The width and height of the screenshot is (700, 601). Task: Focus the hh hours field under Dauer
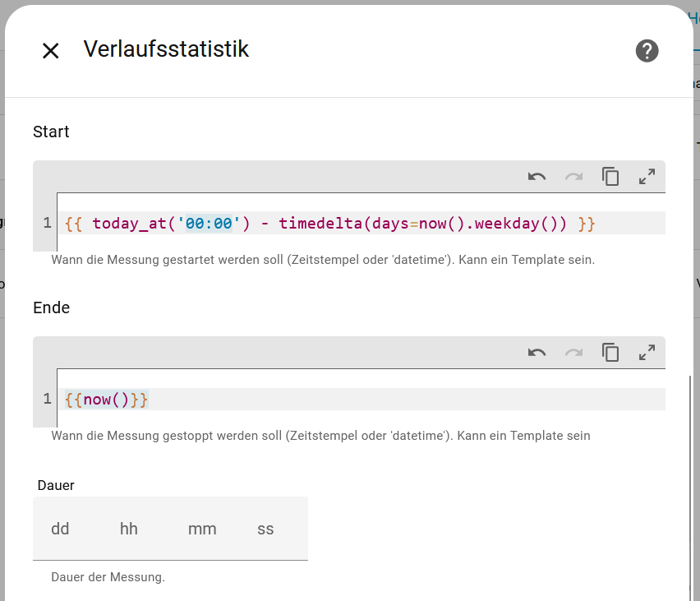pyautogui.click(x=129, y=529)
